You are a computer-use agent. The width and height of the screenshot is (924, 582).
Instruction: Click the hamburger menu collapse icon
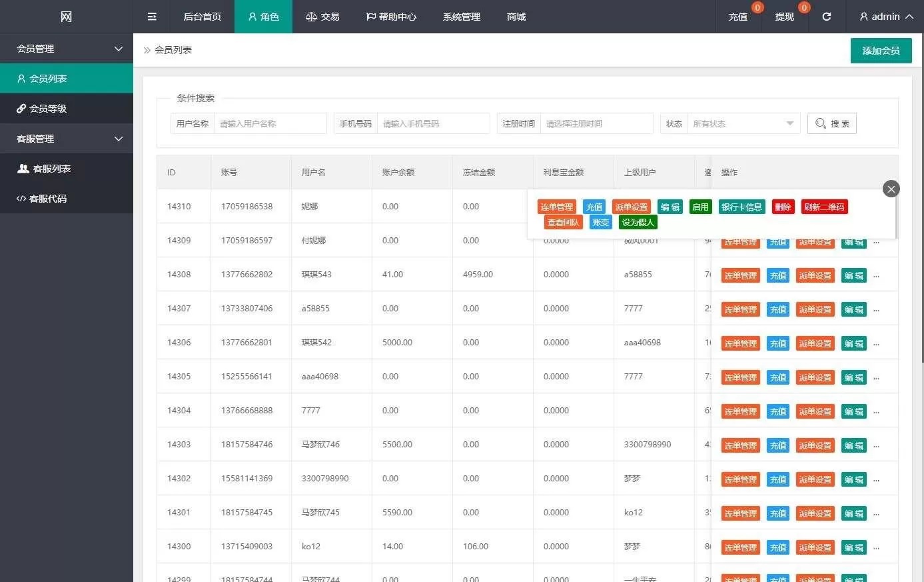[x=152, y=17]
